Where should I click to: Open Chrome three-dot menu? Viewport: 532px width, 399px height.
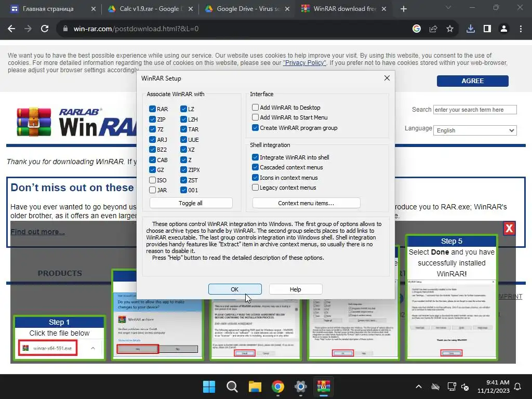click(x=521, y=29)
